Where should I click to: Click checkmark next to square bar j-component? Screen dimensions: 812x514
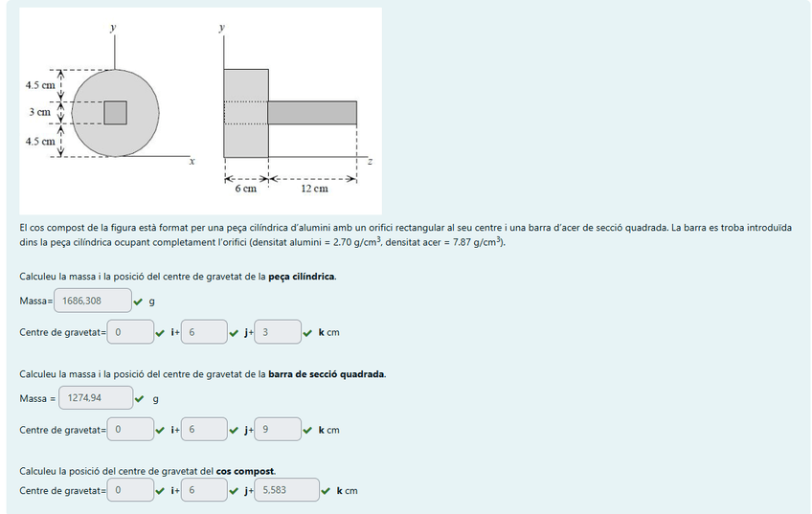click(x=235, y=431)
